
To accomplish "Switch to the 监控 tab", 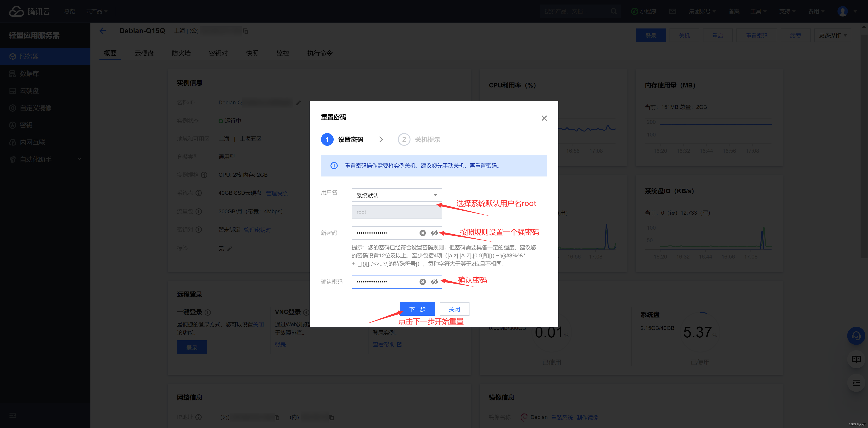I will pos(283,53).
